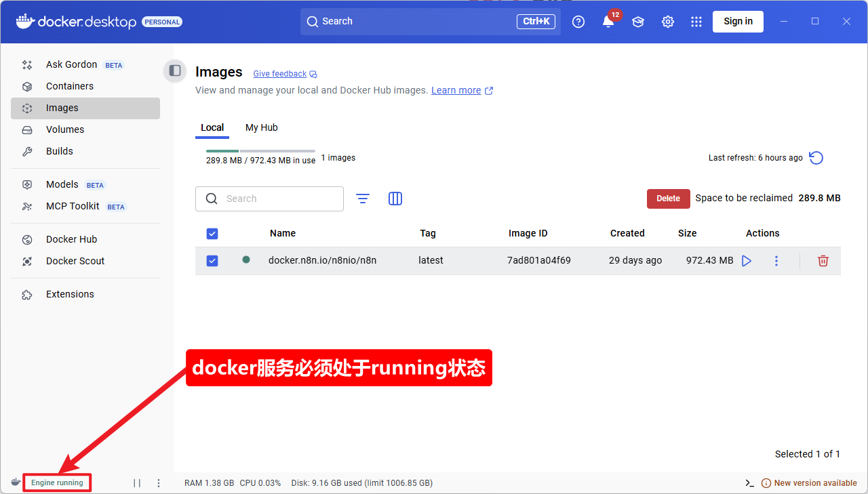Sort by Created column header
The width and height of the screenshot is (868, 494).
[627, 233]
